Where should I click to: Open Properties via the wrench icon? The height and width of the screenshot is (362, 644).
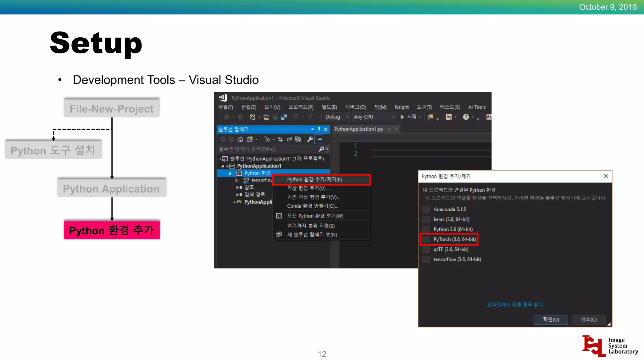(x=310, y=139)
